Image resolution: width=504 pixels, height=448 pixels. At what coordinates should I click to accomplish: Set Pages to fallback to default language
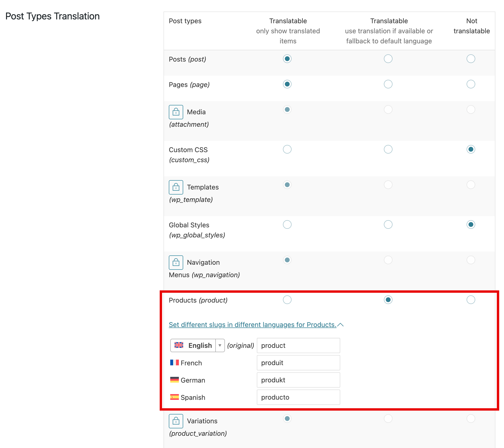[388, 84]
